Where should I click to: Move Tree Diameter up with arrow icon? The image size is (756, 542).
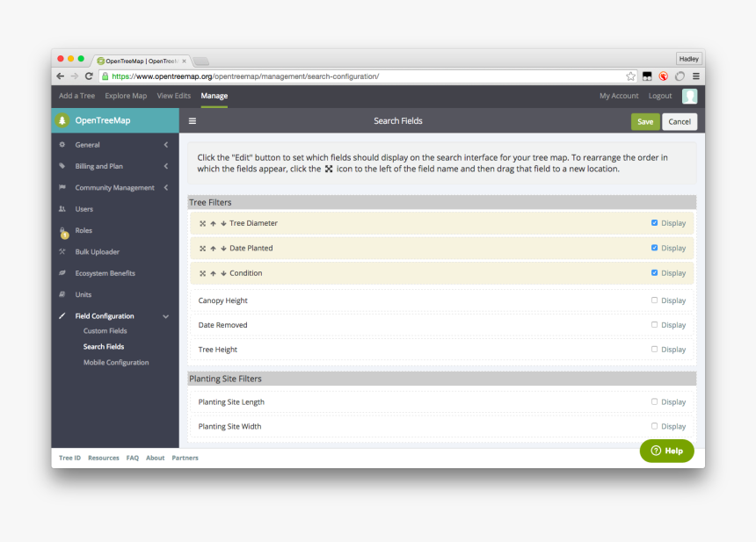coord(213,223)
